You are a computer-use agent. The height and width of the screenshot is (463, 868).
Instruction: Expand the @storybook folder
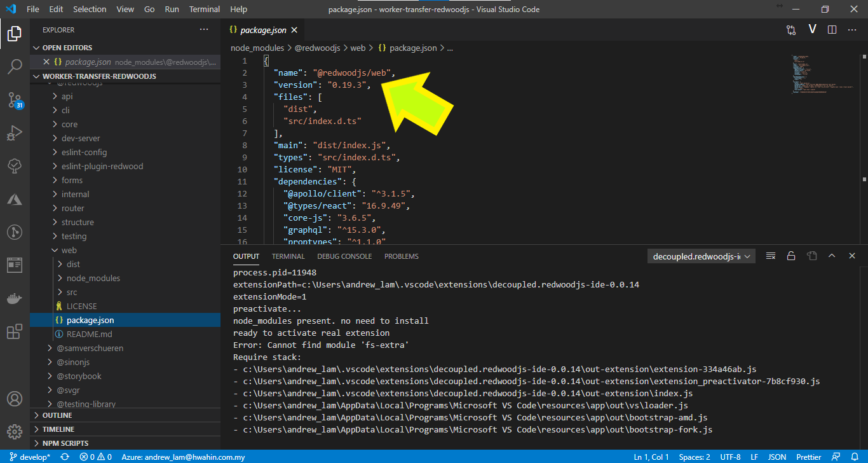click(125, 376)
